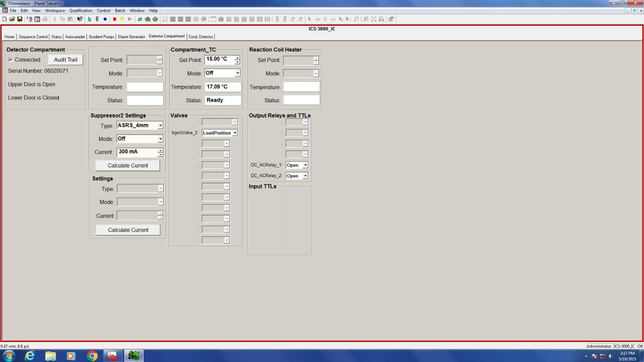The height and width of the screenshot is (362, 644).
Task: Click the blue circle toolbar icon
Action: (105, 19)
